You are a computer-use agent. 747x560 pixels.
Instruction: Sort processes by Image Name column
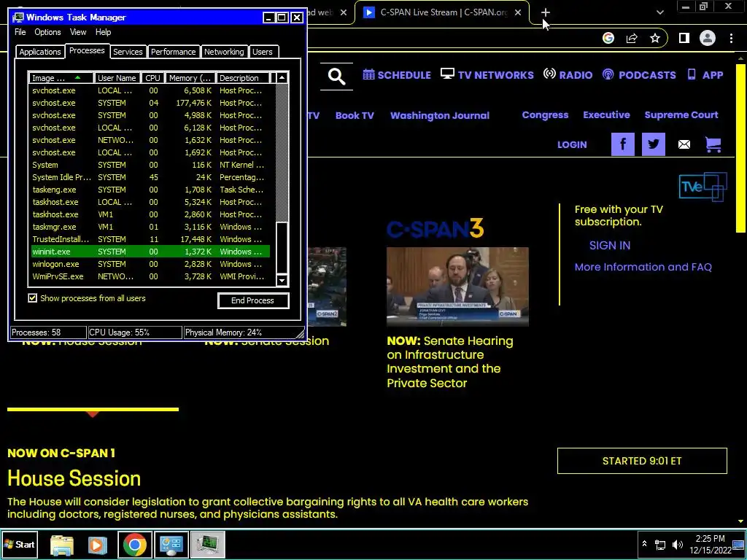coord(61,78)
